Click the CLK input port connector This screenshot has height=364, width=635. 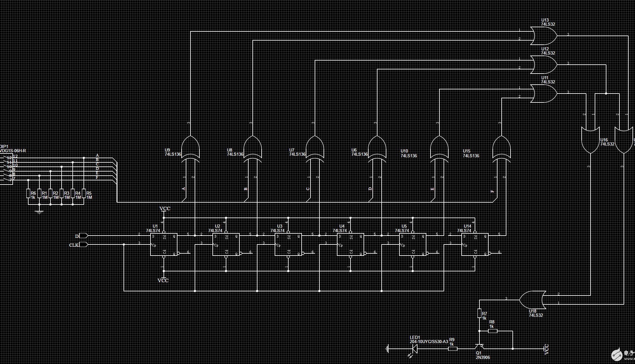84,244
